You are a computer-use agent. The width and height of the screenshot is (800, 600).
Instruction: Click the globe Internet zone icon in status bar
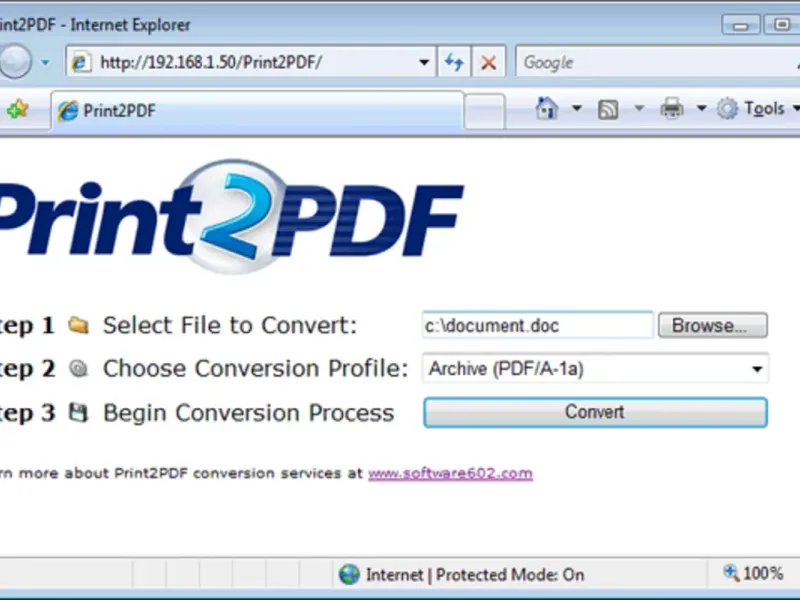tap(349, 574)
